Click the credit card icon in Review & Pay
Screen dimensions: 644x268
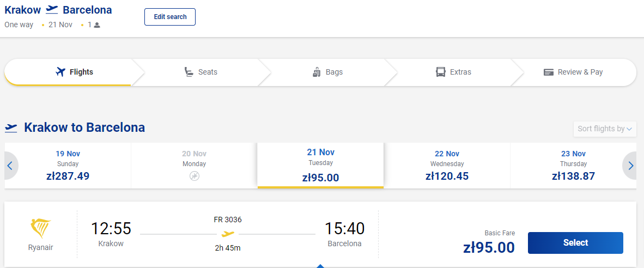(x=548, y=72)
